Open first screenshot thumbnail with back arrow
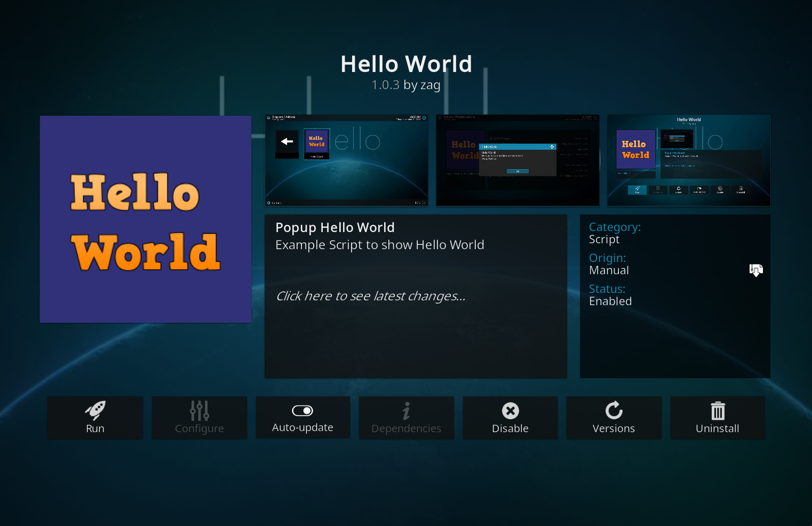 (x=347, y=160)
